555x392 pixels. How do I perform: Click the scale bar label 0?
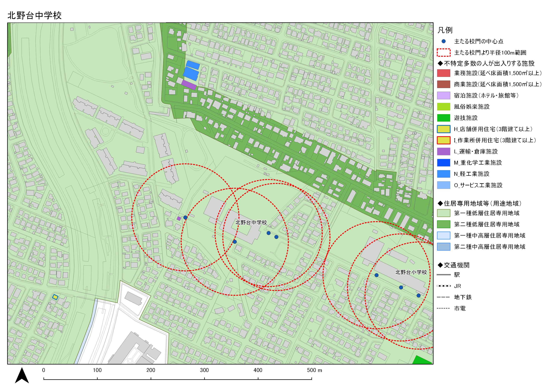click(43, 370)
